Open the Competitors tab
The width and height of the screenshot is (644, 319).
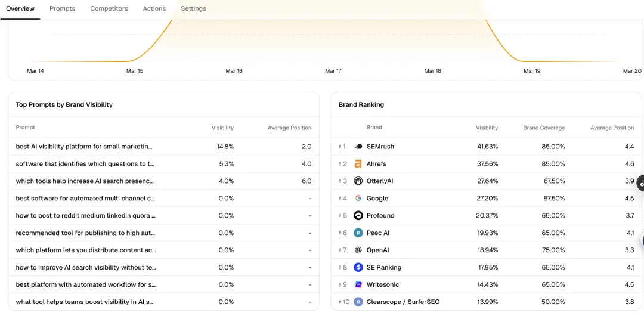(x=109, y=9)
